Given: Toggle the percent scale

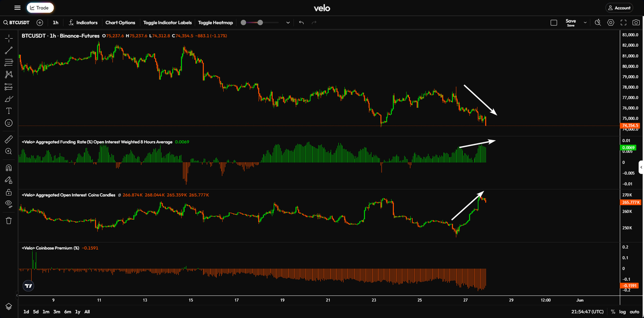Looking at the screenshot, I should [x=613, y=312].
